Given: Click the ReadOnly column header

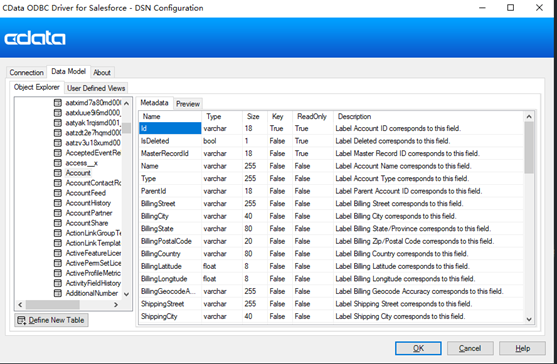Looking at the screenshot, I should pos(313,116).
